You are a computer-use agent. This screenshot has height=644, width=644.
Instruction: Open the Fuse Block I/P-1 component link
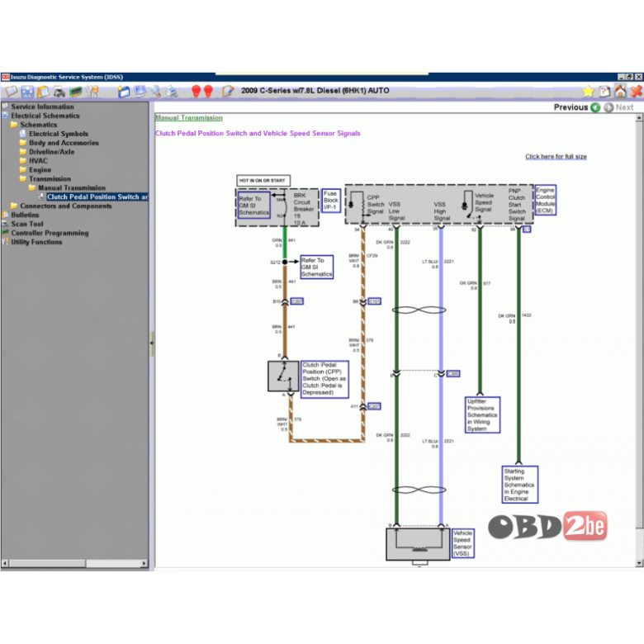(x=330, y=200)
